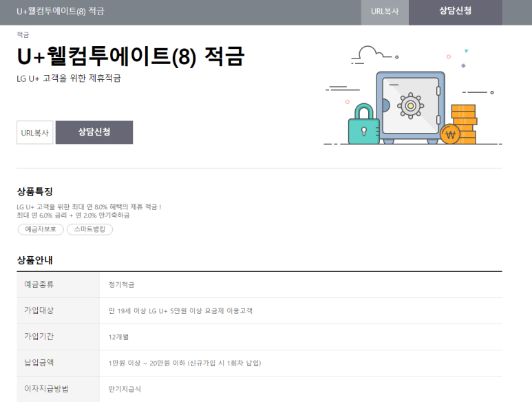532x402 pixels.
Task: Click URL복사 in the top sticky header
Action: click(385, 12)
